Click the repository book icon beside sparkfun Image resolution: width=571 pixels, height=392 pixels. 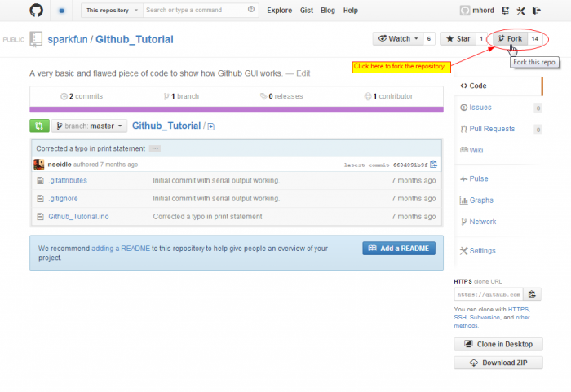(36, 39)
